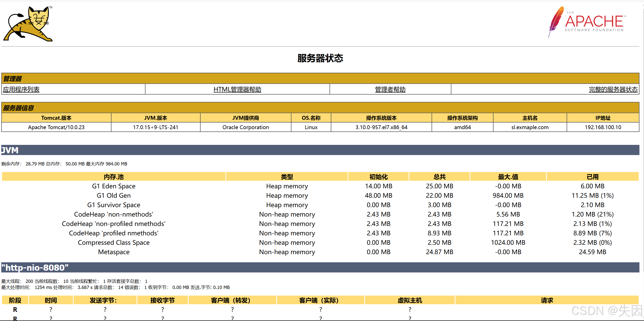Open the 应用程序列表 link

point(21,89)
